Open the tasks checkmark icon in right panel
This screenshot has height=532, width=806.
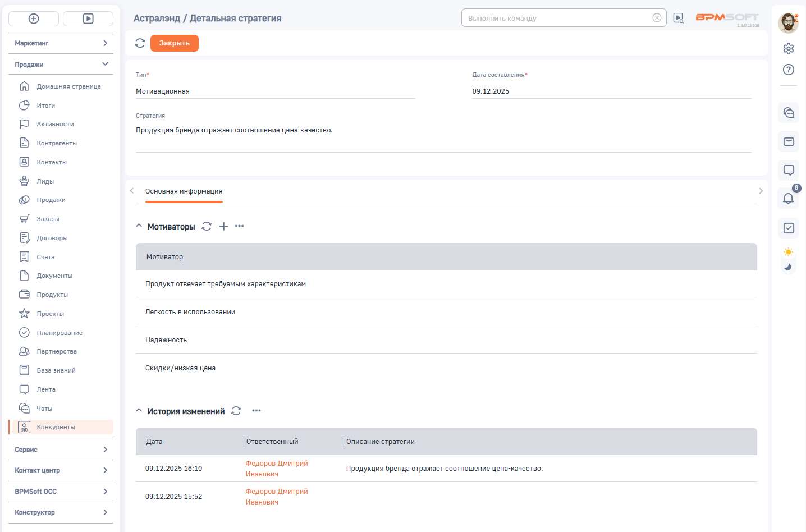point(788,228)
